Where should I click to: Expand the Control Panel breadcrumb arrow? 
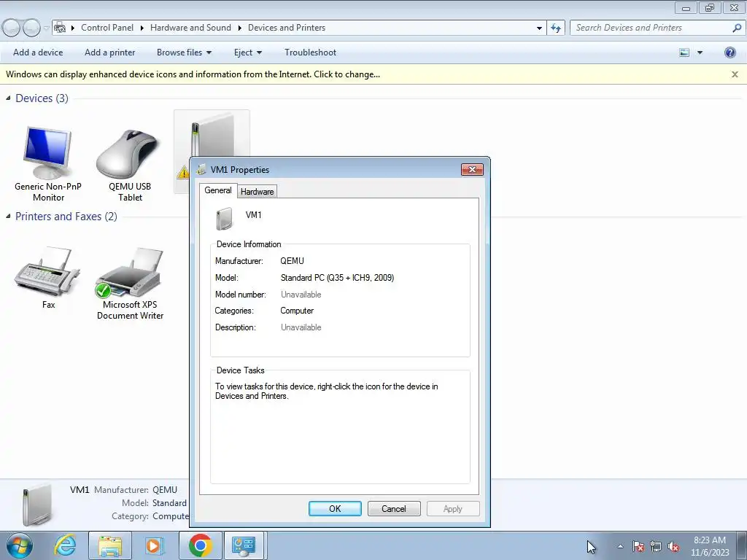142,28
